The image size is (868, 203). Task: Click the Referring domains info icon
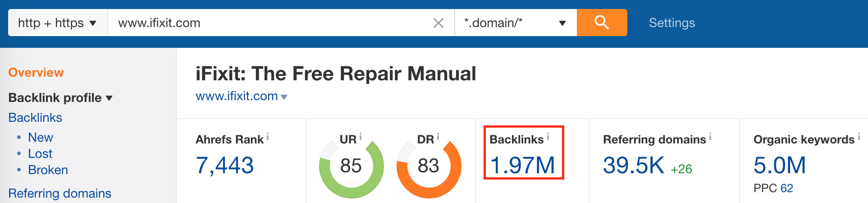[x=710, y=136]
